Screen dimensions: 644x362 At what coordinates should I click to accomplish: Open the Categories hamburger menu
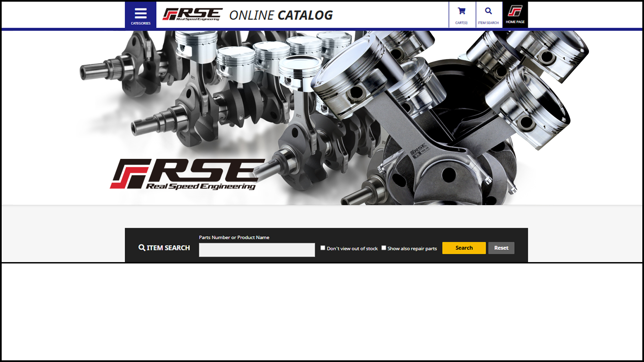tap(141, 13)
